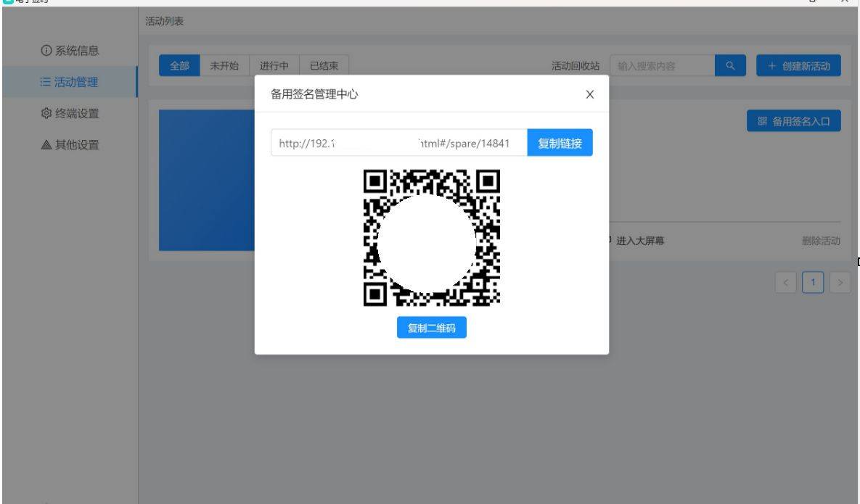Click the 其他设置 triangle icon
Image resolution: width=860 pixels, height=504 pixels.
pyautogui.click(x=46, y=144)
